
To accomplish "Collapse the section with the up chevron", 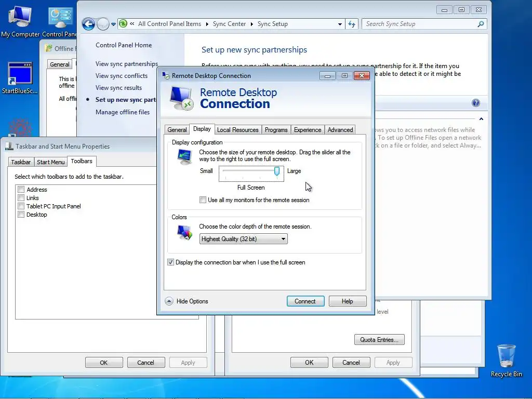I will click(481, 119).
